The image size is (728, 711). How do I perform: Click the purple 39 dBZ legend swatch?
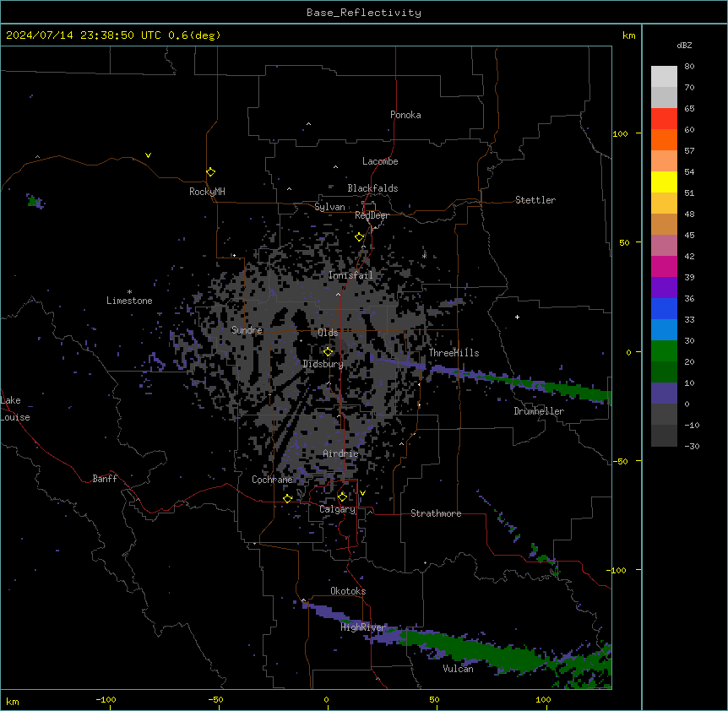[664, 288]
